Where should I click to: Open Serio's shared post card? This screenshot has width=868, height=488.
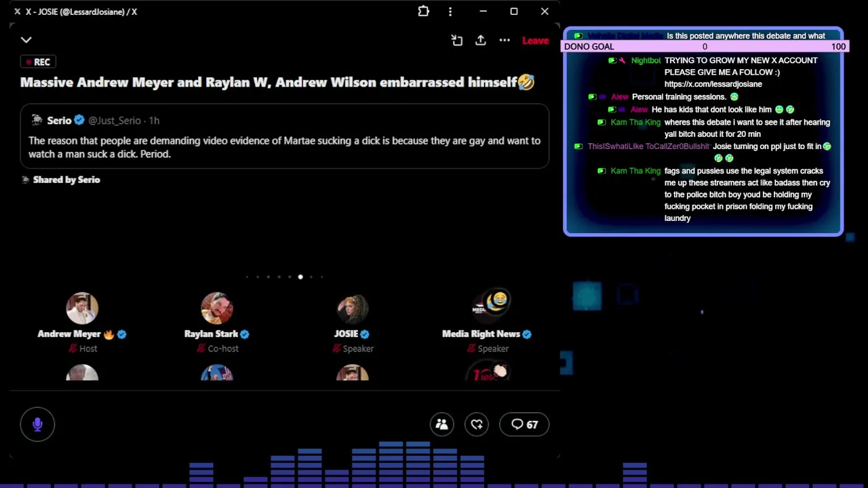click(x=284, y=136)
